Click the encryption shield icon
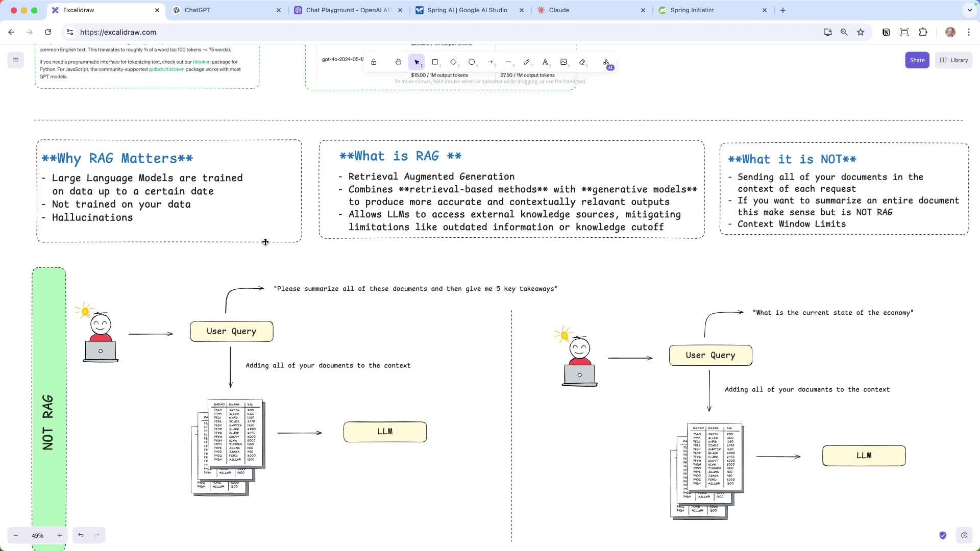 pyautogui.click(x=943, y=535)
